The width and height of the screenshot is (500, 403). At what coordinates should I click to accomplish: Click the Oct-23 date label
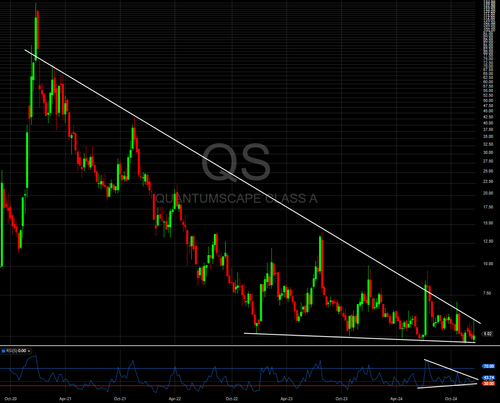[341, 399]
